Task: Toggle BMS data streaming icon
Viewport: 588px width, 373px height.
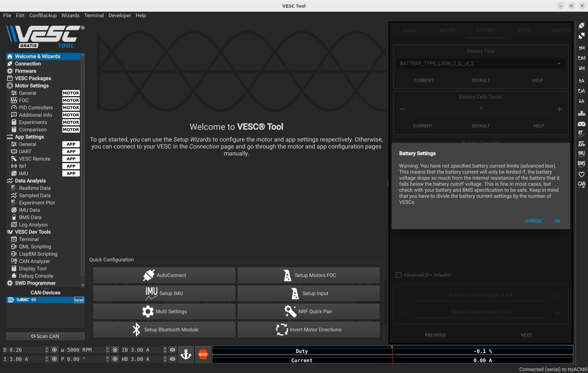Action: [x=581, y=164]
